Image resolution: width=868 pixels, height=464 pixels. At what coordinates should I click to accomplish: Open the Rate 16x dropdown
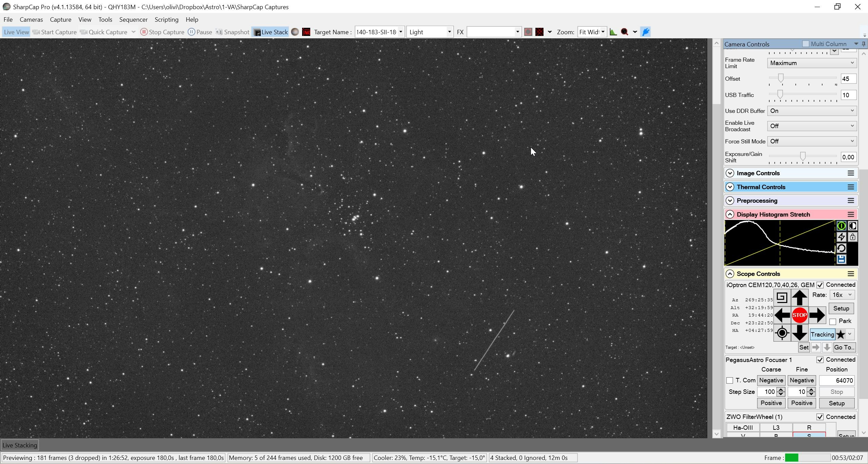(x=842, y=295)
